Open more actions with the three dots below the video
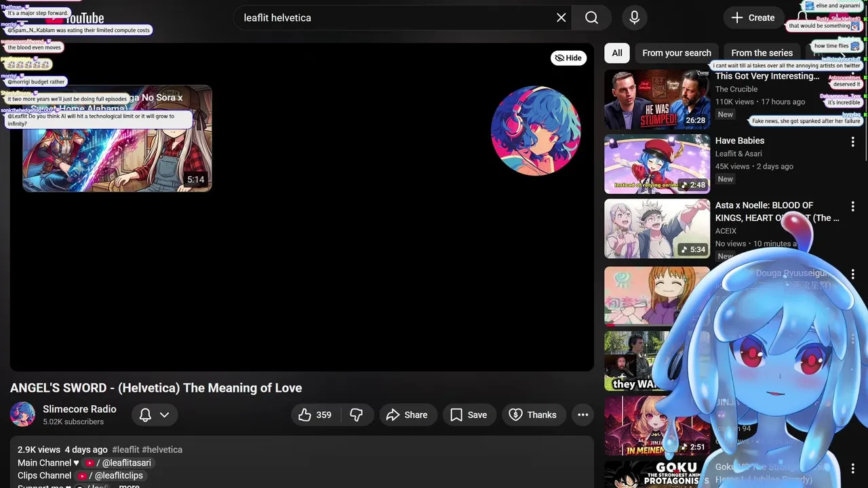 pos(583,415)
